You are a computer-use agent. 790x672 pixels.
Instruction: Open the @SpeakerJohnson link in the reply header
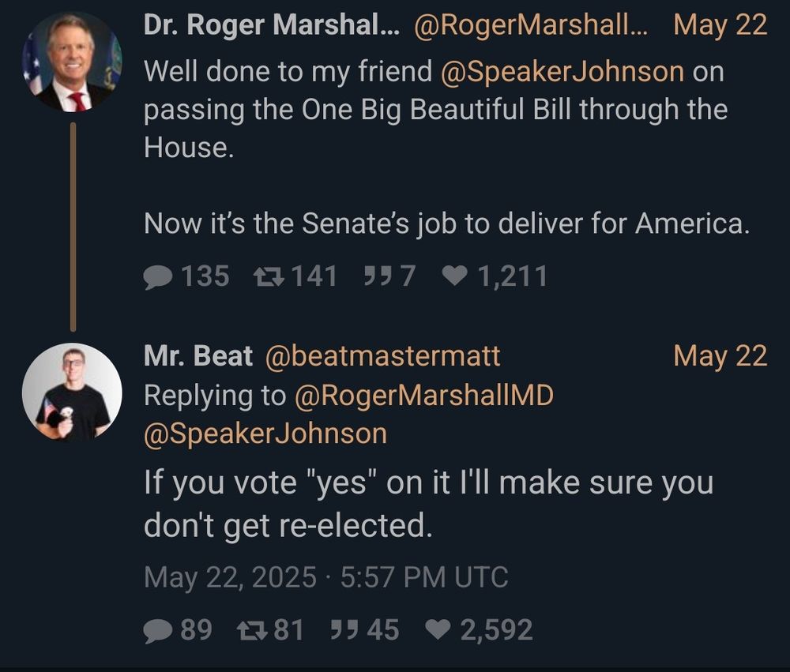(263, 433)
